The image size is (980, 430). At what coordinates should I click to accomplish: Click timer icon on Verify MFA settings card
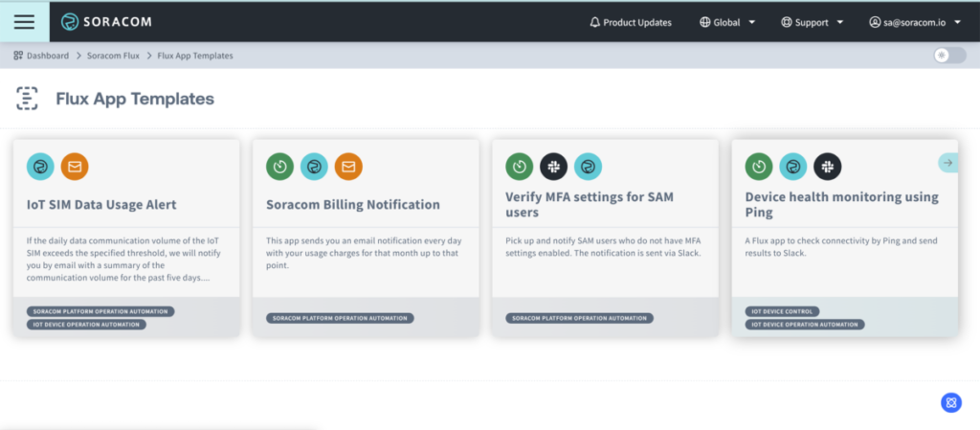tap(520, 167)
